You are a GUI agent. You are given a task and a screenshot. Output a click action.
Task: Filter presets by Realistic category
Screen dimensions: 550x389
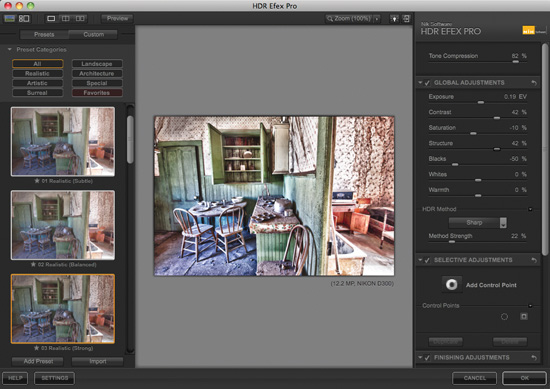click(x=38, y=73)
